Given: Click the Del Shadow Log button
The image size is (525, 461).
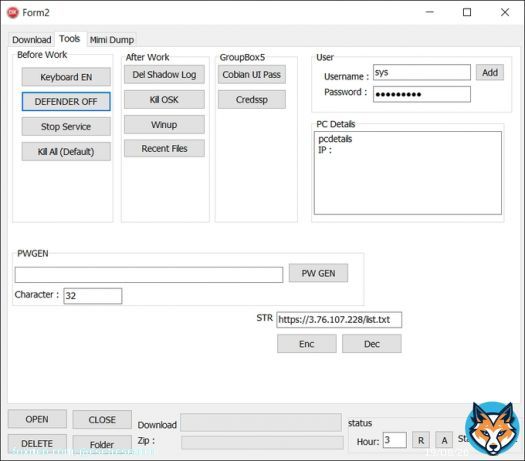Looking at the screenshot, I should tap(164, 74).
